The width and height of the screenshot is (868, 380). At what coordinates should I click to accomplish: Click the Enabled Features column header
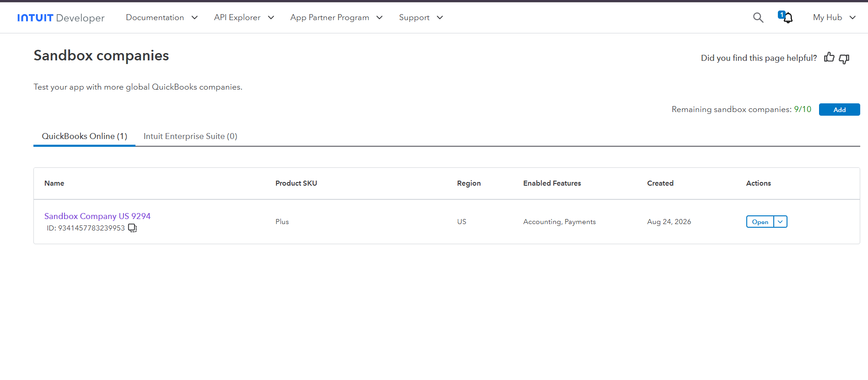point(552,183)
